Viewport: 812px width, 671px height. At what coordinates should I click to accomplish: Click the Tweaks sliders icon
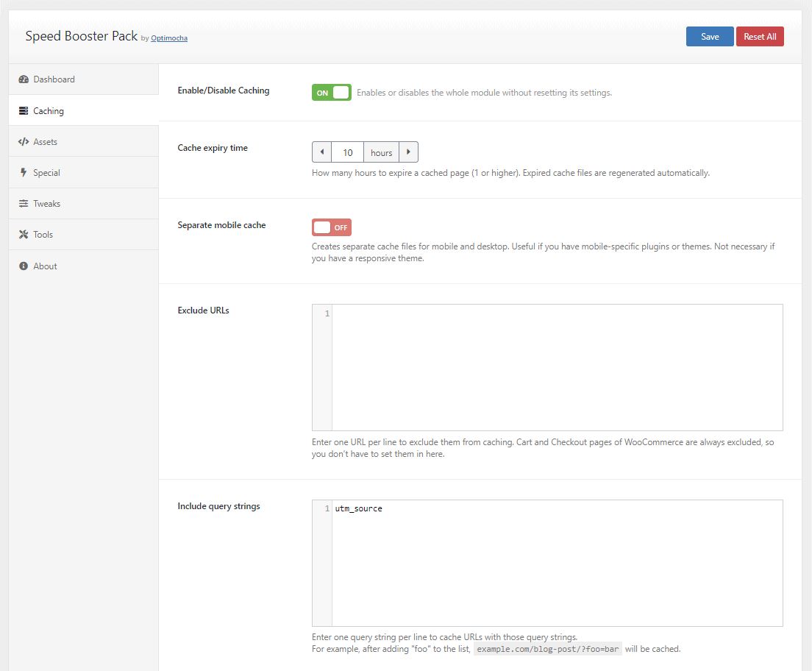(x=24, y=204)
